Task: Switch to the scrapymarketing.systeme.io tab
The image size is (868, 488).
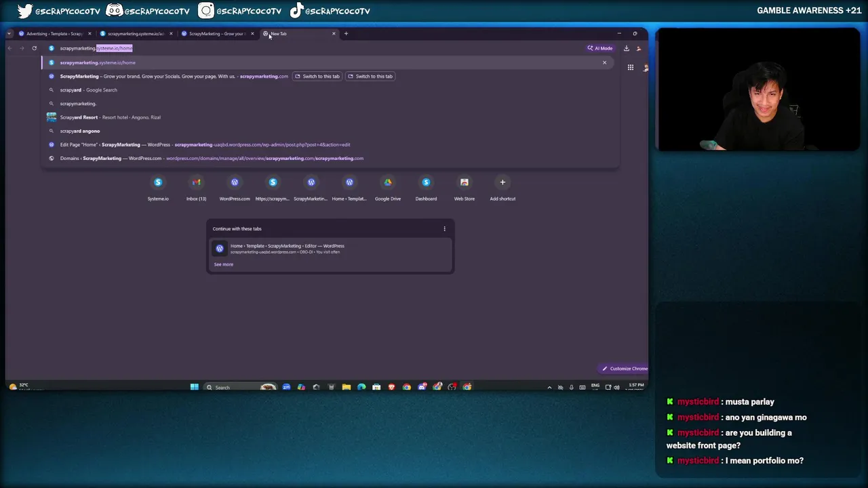Action: point(134,33)
